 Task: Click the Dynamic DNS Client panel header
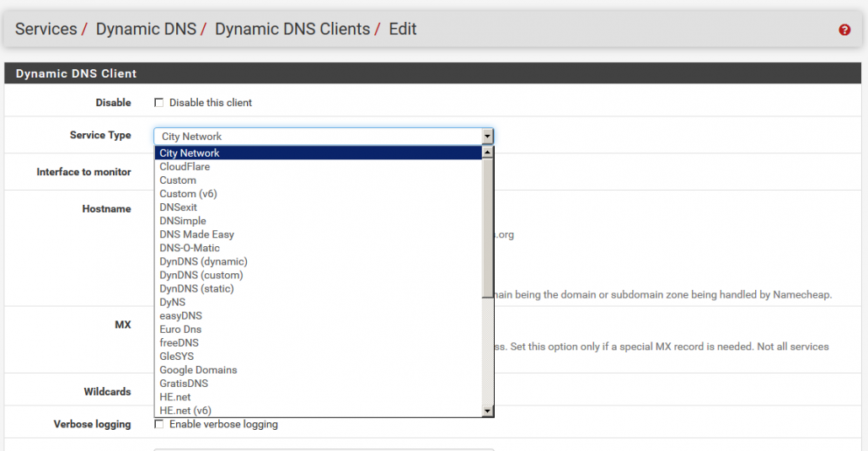click(433, 73)
